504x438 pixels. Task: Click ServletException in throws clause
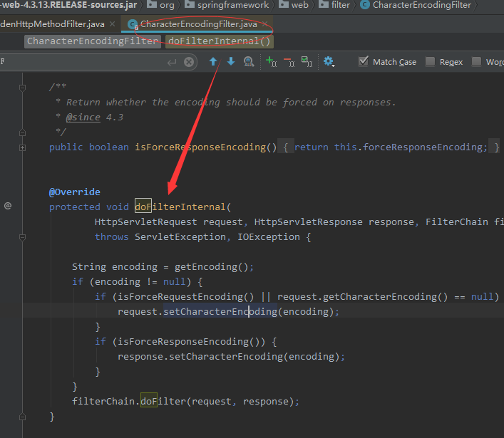tap(180, 237)
